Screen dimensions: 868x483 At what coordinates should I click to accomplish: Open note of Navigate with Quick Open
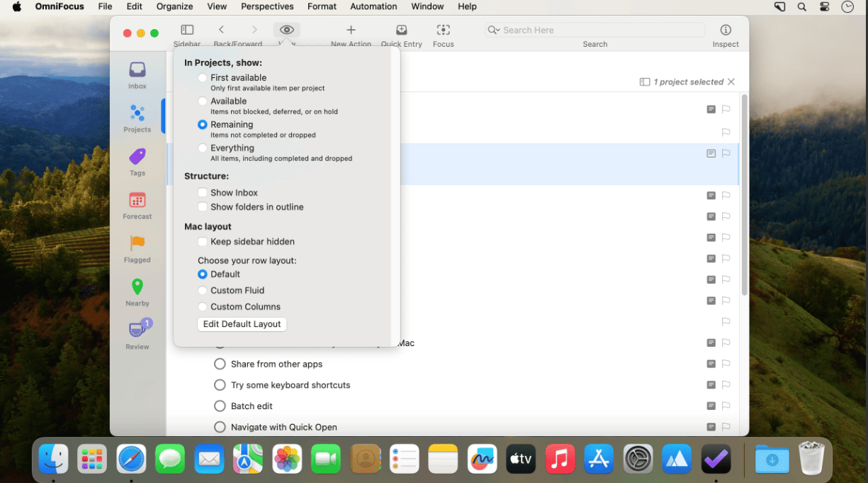[711, 427]
